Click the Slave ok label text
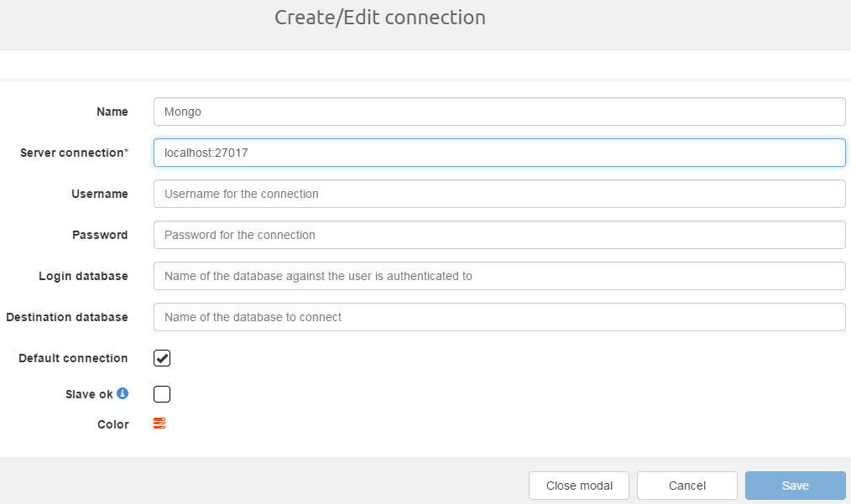This screenshot has width=851, height=504. click(89, 394)
